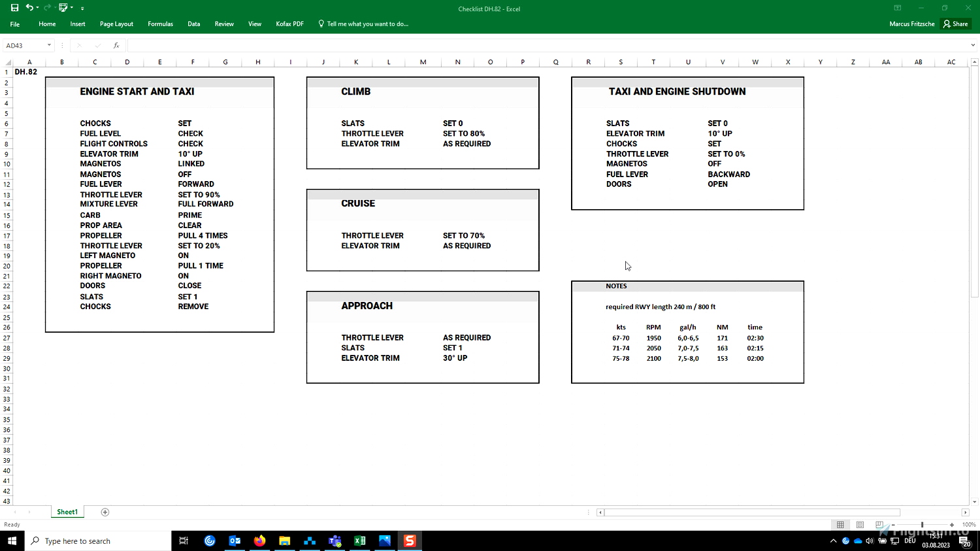The image size is (980, 551).
Task: Expand the Quick Access Toolbar customize menu
Action: point(82,7)
